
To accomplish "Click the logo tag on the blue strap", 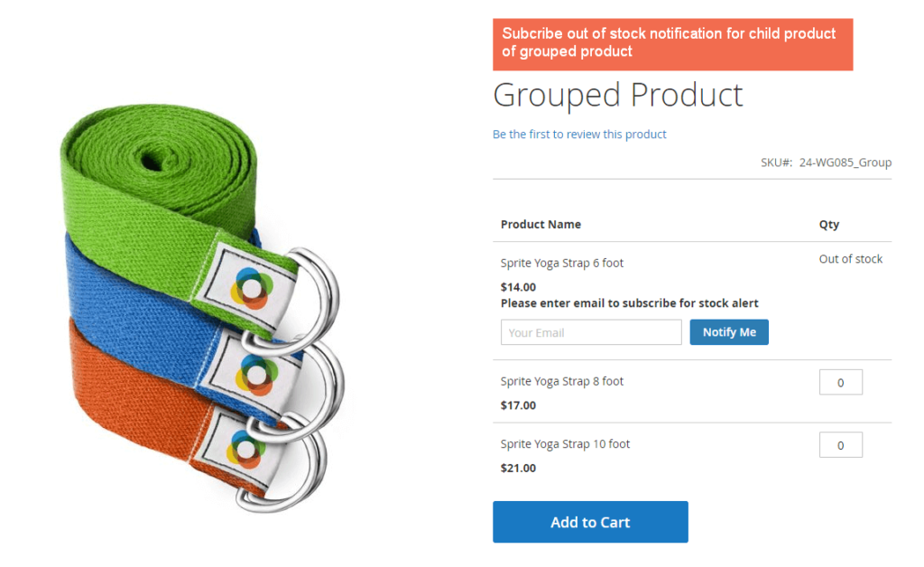I will point(254,372).
